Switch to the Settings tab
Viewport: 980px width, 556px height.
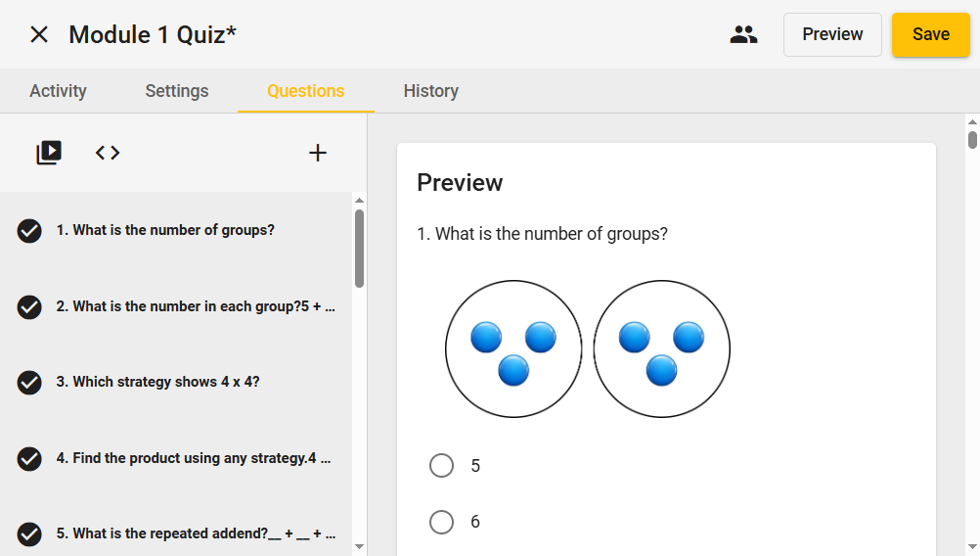point(177,91)
